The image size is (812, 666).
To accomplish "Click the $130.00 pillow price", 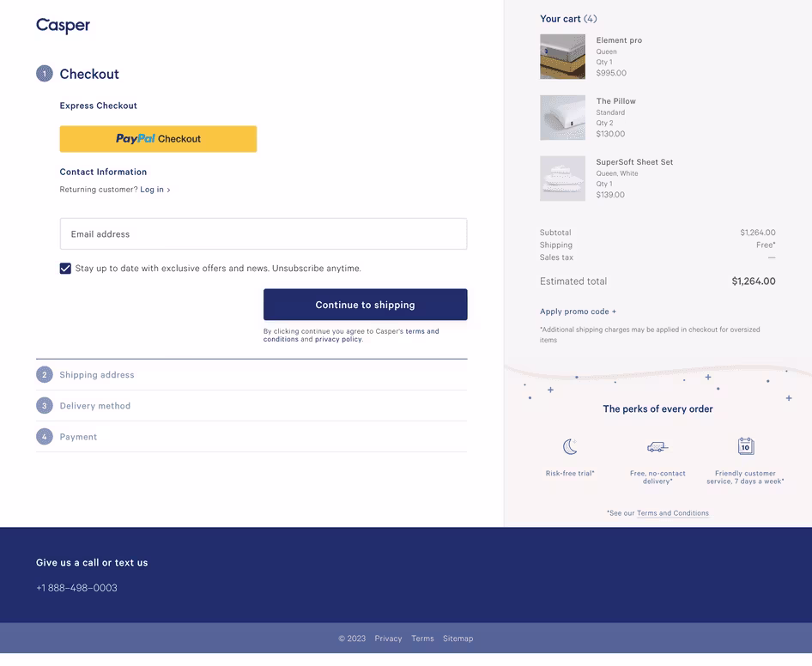I will tap(610, 134).
